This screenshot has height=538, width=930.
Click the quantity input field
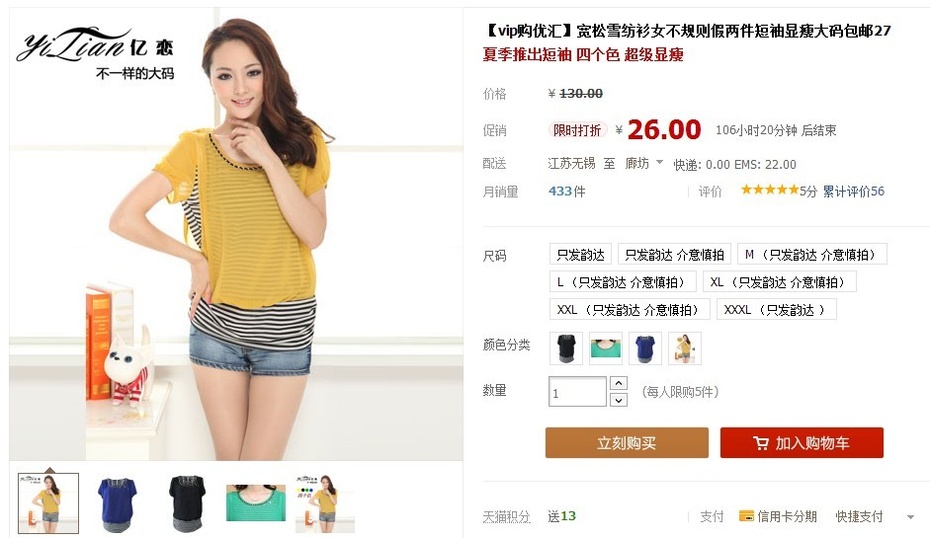[577, 391]
